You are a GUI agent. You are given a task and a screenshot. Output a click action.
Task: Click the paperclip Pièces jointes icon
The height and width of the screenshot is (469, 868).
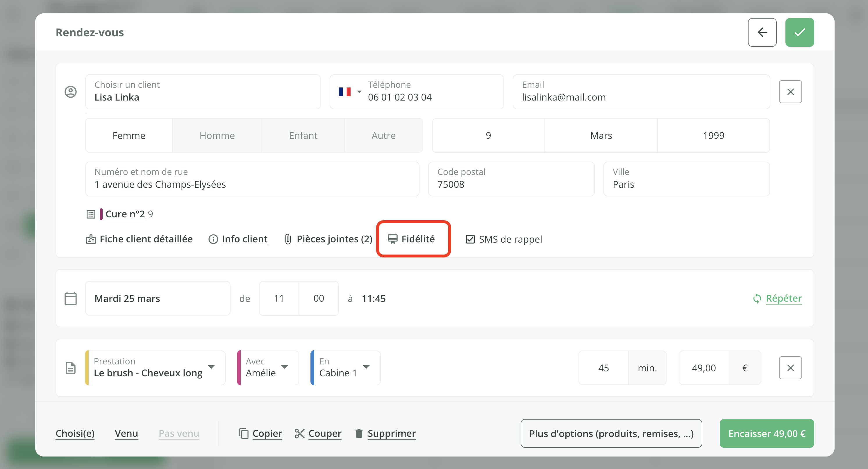288,239
